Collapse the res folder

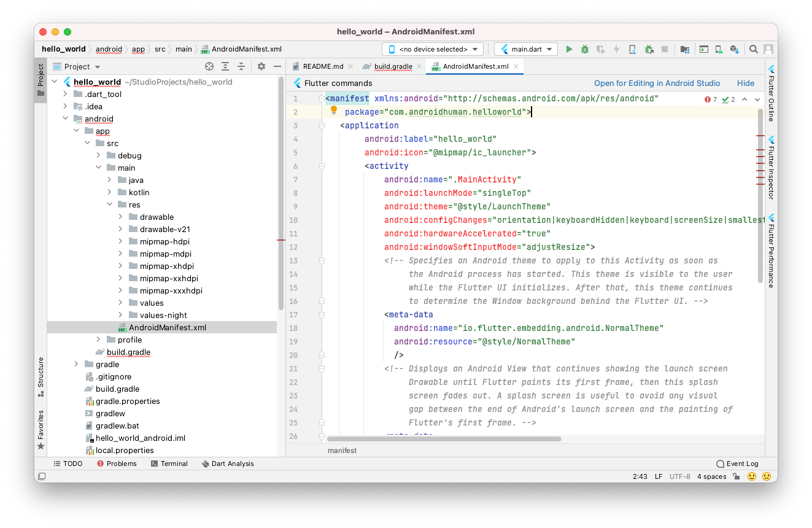110,204
